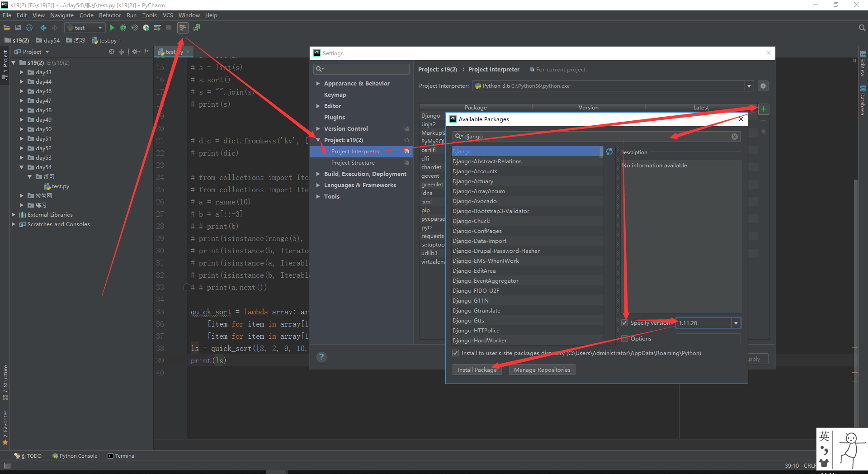Image resolution: width=868 pixels, height=474 pixels.
Task: Open the TODO tool tab
Action: point(28,456)
